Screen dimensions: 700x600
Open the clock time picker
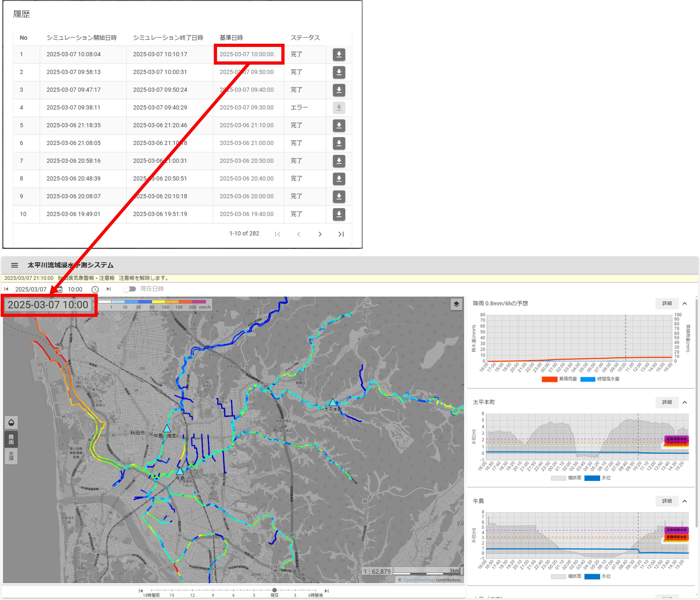coord(95,289)
